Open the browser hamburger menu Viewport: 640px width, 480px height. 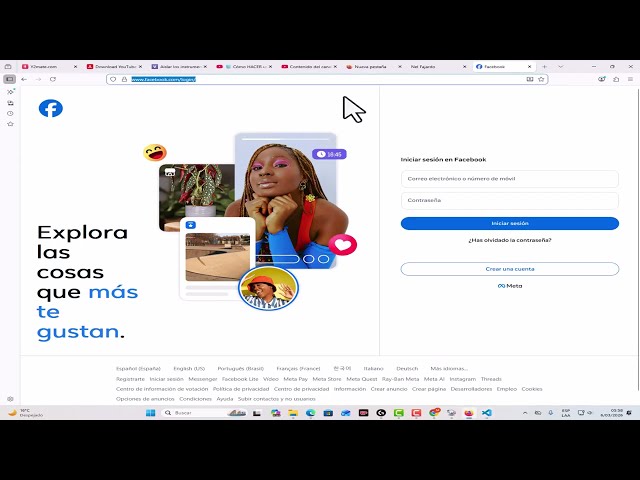click(x=631, y=79)
